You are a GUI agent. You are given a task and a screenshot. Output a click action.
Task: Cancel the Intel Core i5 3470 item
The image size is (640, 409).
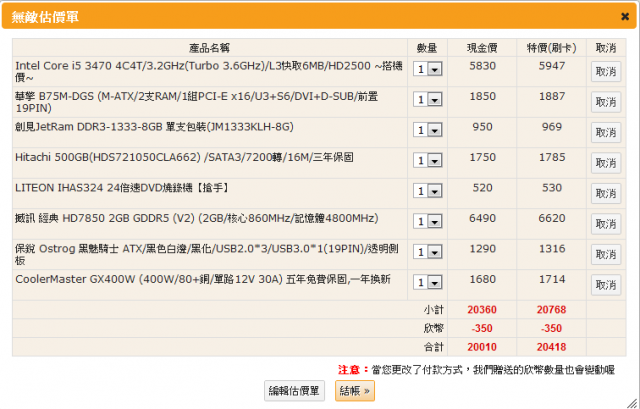(606, 71)
